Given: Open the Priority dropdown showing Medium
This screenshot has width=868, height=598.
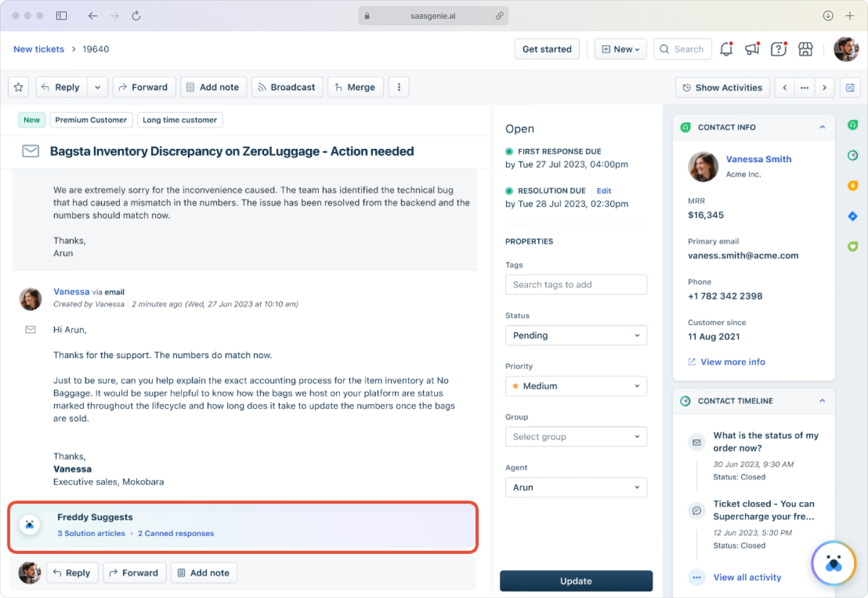Looking at the screenshot, I should click(x=576, y=386).
